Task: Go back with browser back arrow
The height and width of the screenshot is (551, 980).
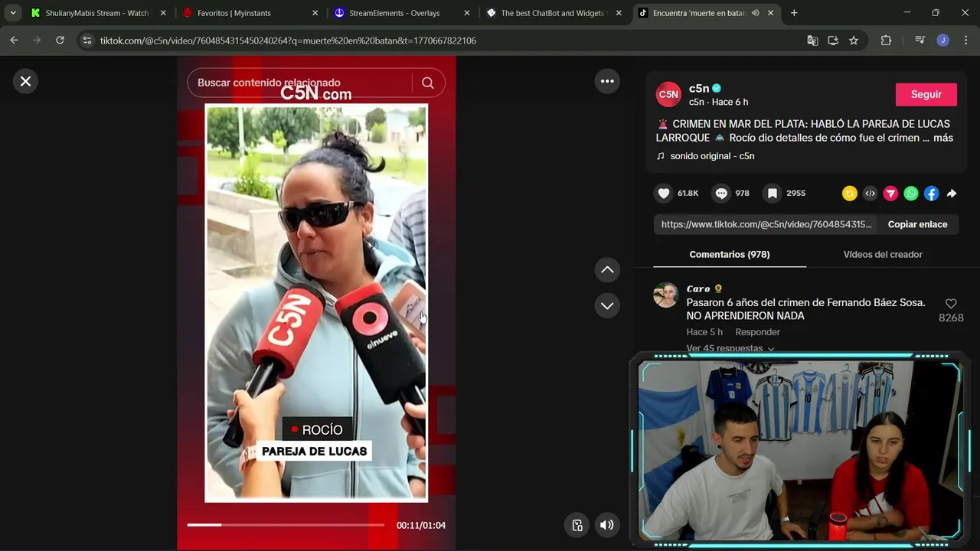Action: coord(14,41)
